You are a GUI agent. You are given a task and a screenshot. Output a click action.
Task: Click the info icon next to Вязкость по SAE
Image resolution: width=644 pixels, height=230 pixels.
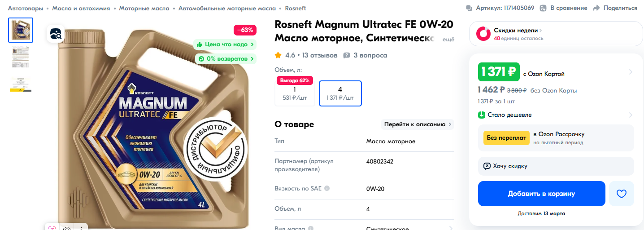327,188
